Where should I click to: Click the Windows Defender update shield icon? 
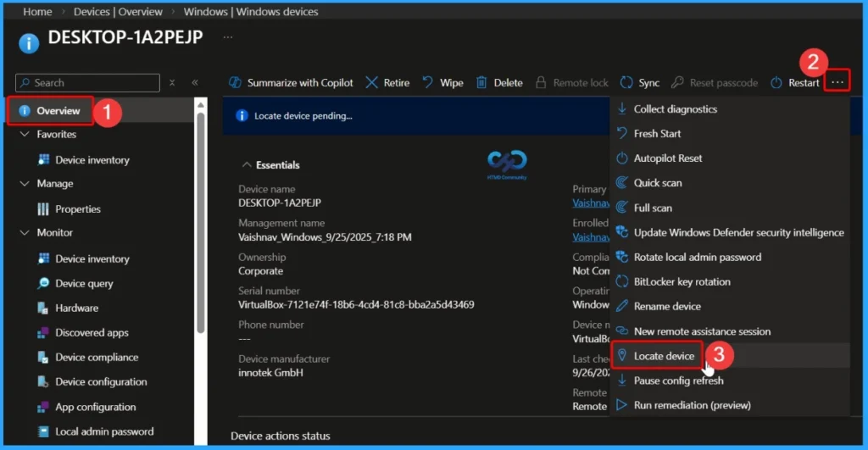point(622,232)
